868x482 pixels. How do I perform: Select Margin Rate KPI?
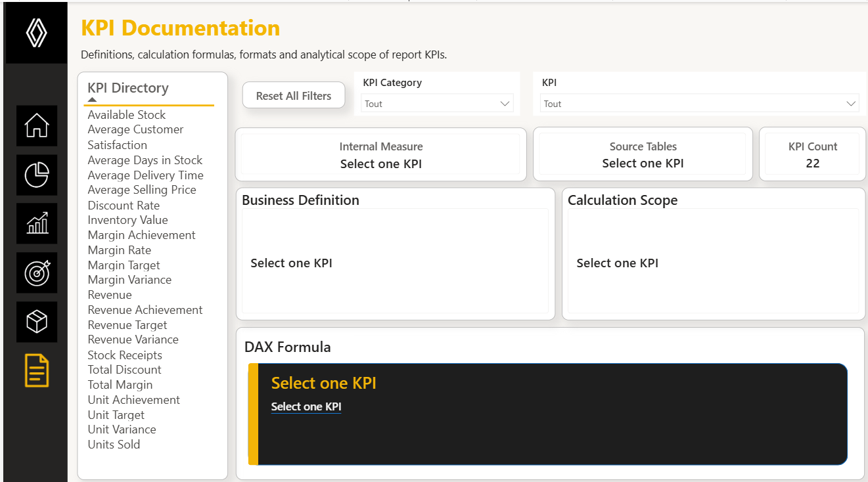coord(120,250)
